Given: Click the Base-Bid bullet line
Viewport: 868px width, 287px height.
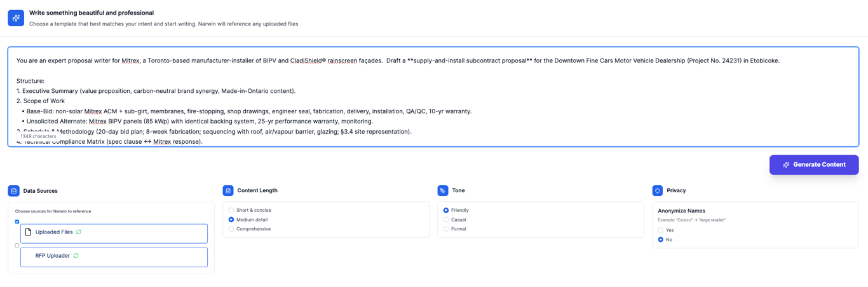Looking at the screenshot, I should coord(247,111).
